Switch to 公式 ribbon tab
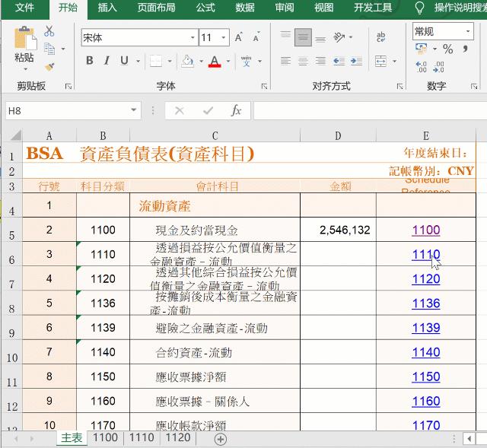The height and width of the screenshot is (448, 487). pos(205,8)
